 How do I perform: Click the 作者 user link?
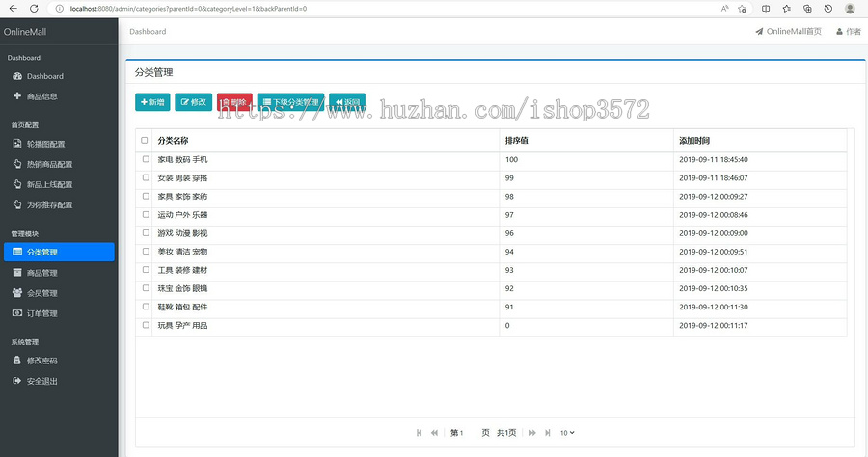click(x=849, y=32)
